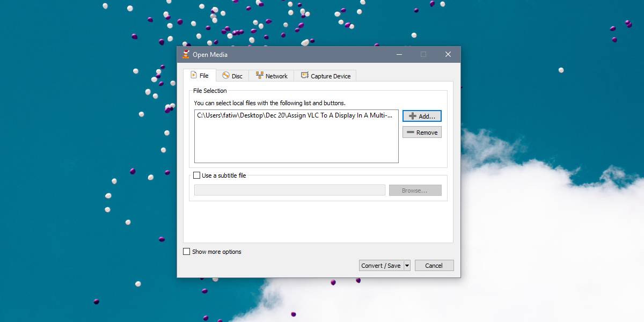Click the disc icon on the Disc tab
The height and width of the screenshot is (322, 644).
click(x=226, y=76)
